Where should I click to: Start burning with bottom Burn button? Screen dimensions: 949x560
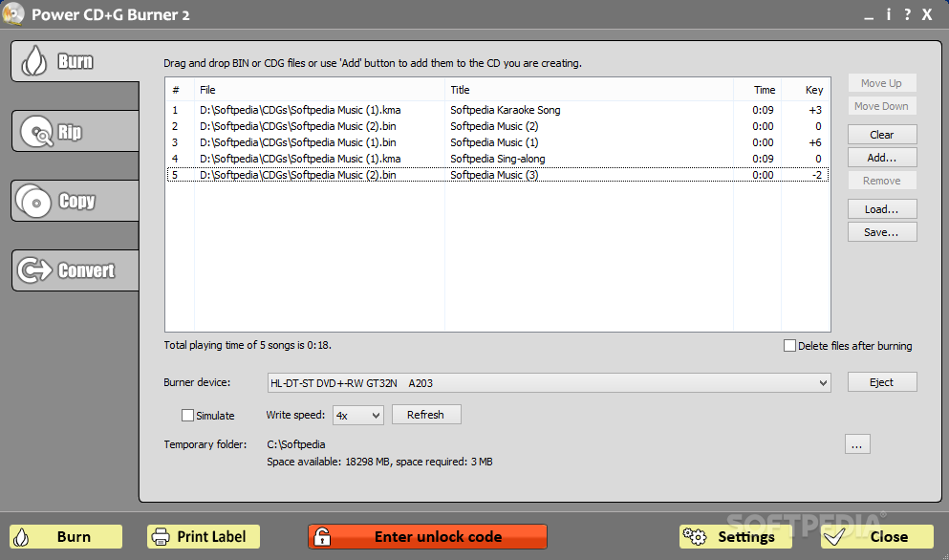click(x=66, y=537)
